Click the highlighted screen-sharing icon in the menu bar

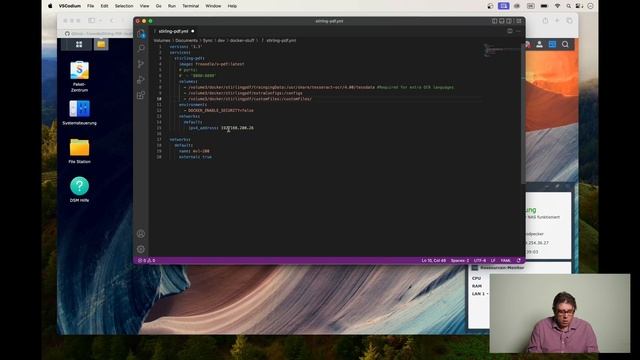point(503,6)
